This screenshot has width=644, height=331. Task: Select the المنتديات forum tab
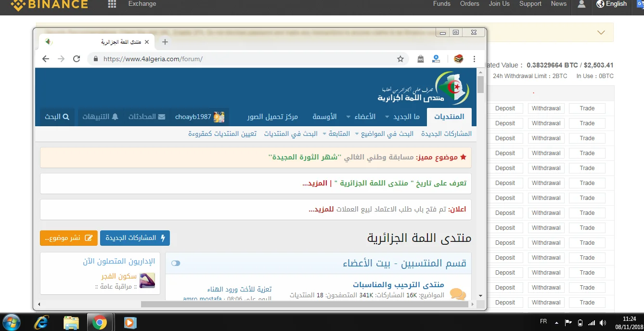tap(449, 117)
